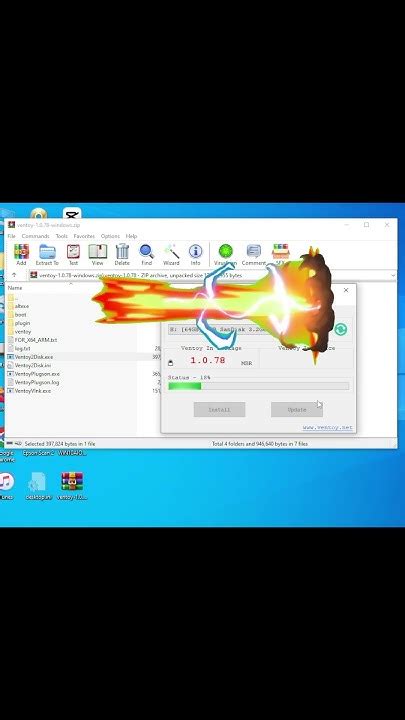The image size is (405, 720).
Task: Click the Delete trash can icon
Action: (x=122, y=255)
